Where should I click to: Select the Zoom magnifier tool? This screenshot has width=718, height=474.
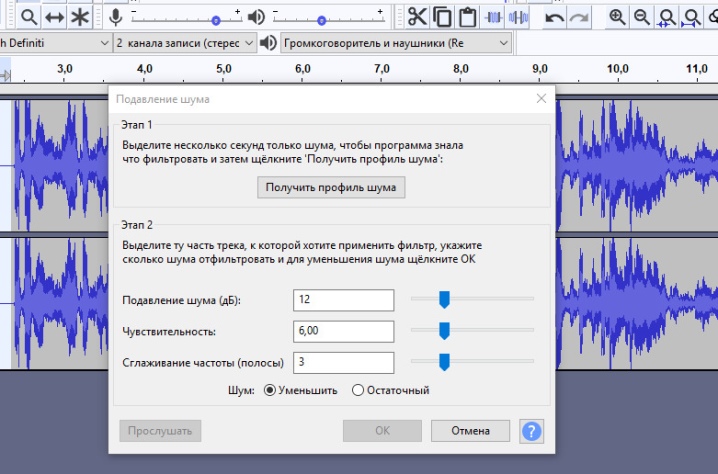coord(29,17)
